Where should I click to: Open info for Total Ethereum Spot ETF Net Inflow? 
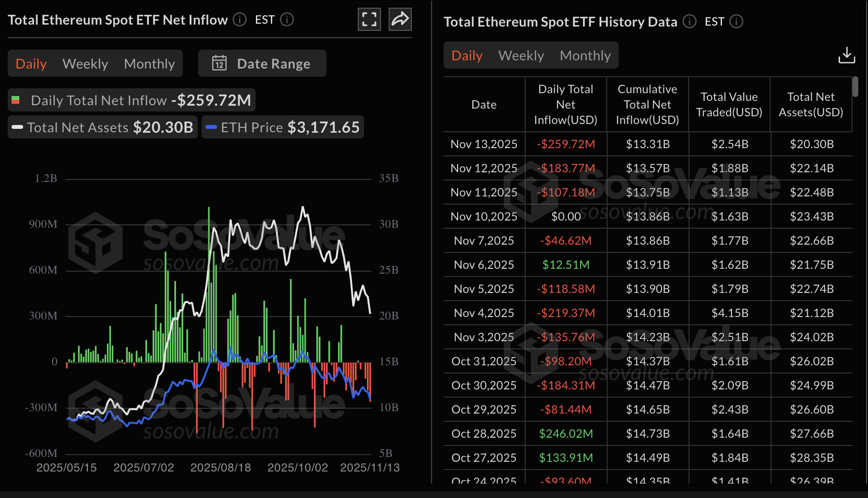[239, 20]
